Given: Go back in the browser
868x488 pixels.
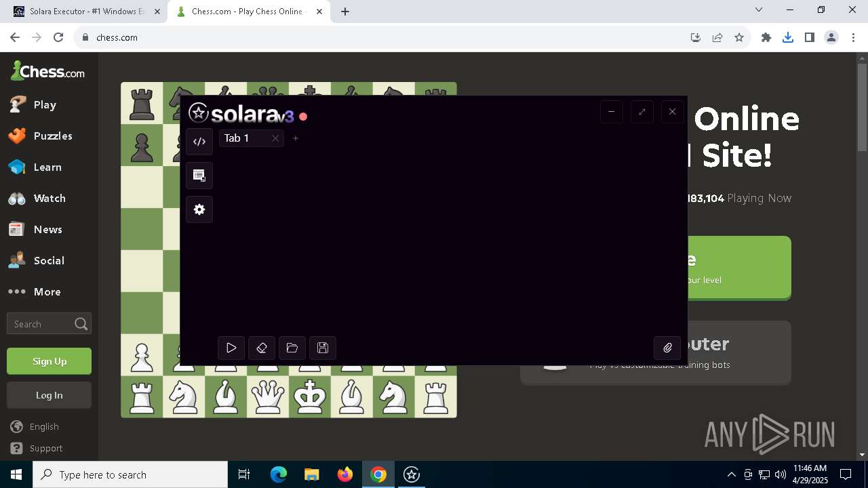Looking at the screenshot, I should (x=15, y=37).
